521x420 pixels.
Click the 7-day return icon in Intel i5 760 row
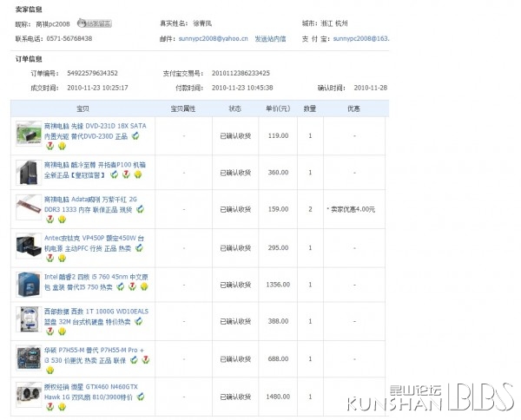click(x=132, y=286)
